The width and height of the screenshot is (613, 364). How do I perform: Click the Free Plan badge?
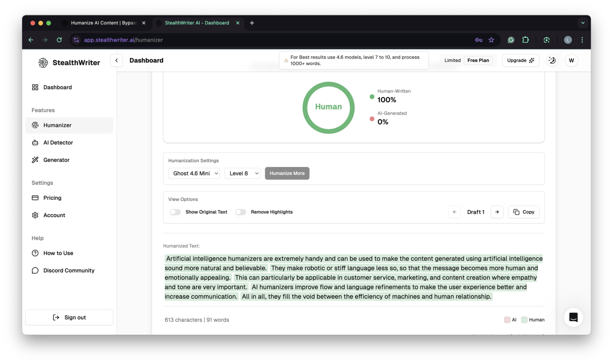478,60
